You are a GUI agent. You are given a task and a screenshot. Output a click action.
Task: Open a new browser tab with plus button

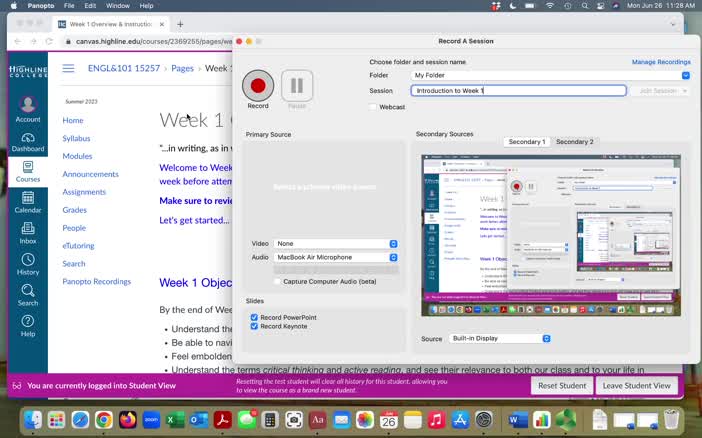click(180, 24)
